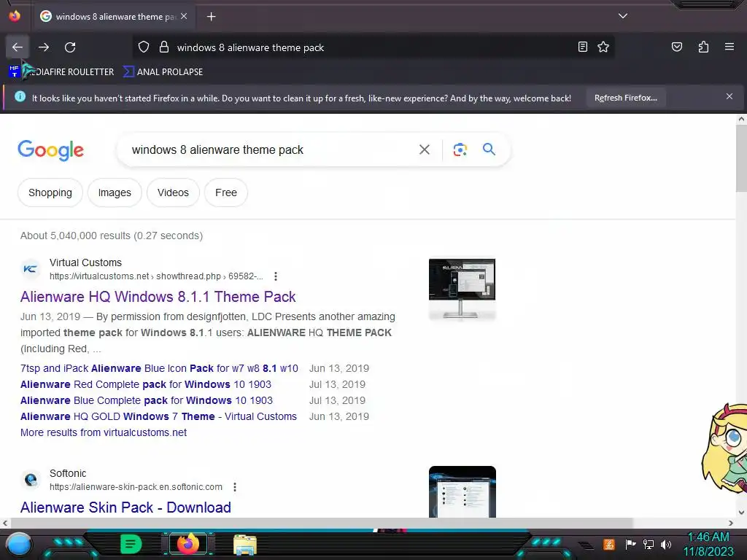The width and height of the screenshot is (747, 560).
Task: Click the orange Java tray icon
Action: (609, 544)
